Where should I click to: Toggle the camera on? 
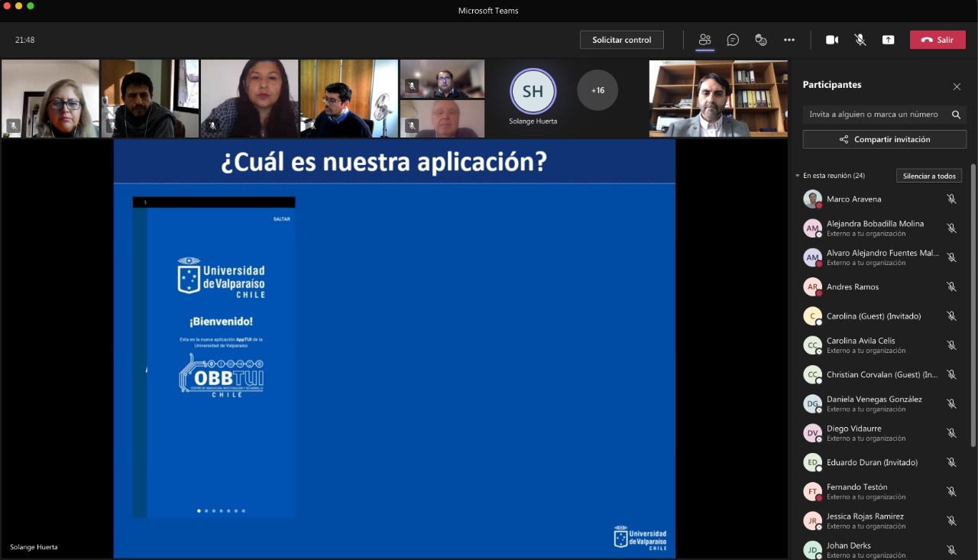832,40
